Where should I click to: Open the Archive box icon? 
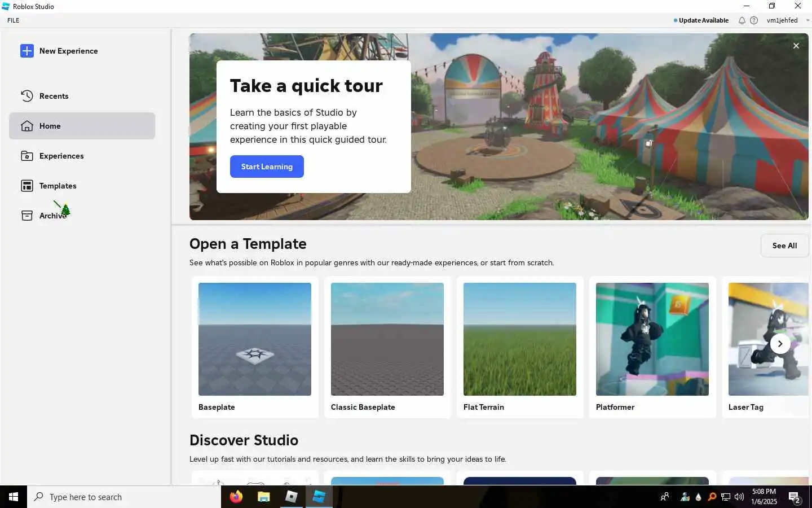[x=27, y=216]
